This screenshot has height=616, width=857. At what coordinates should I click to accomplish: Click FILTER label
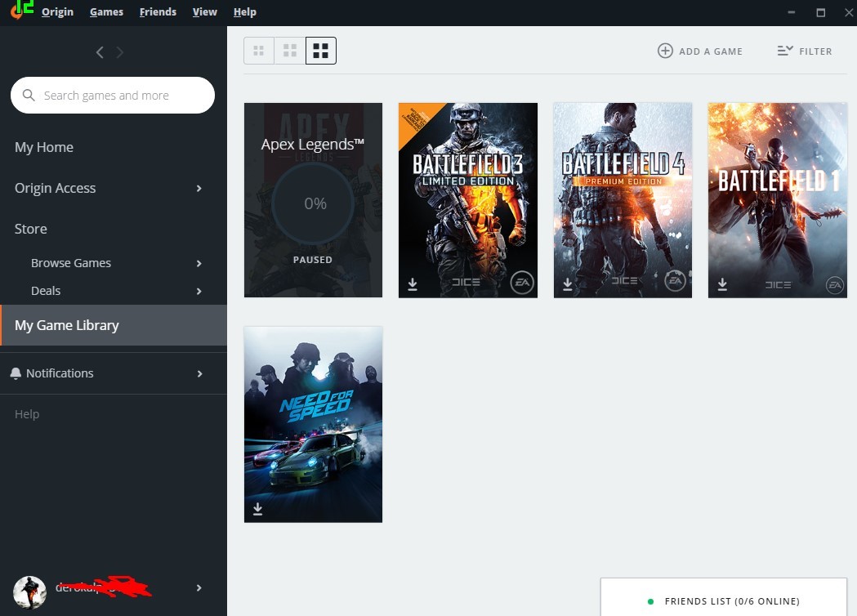(815, 51)
